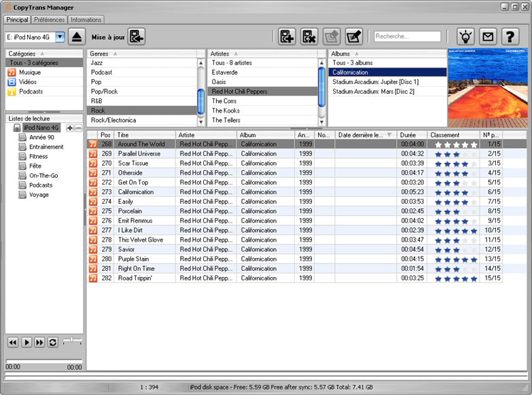Open help with the question mark
The image size is (532, 395).
click(510, 37)
